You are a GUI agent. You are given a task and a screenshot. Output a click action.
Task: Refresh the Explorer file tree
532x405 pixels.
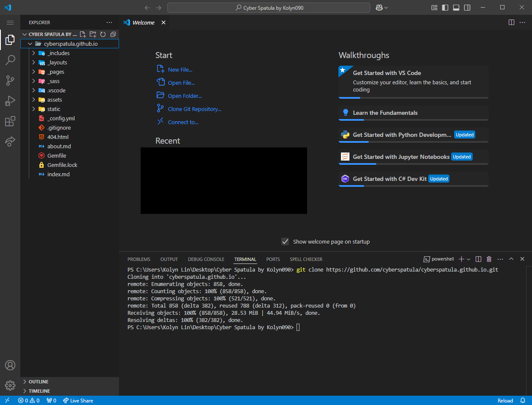click(103, 34)
